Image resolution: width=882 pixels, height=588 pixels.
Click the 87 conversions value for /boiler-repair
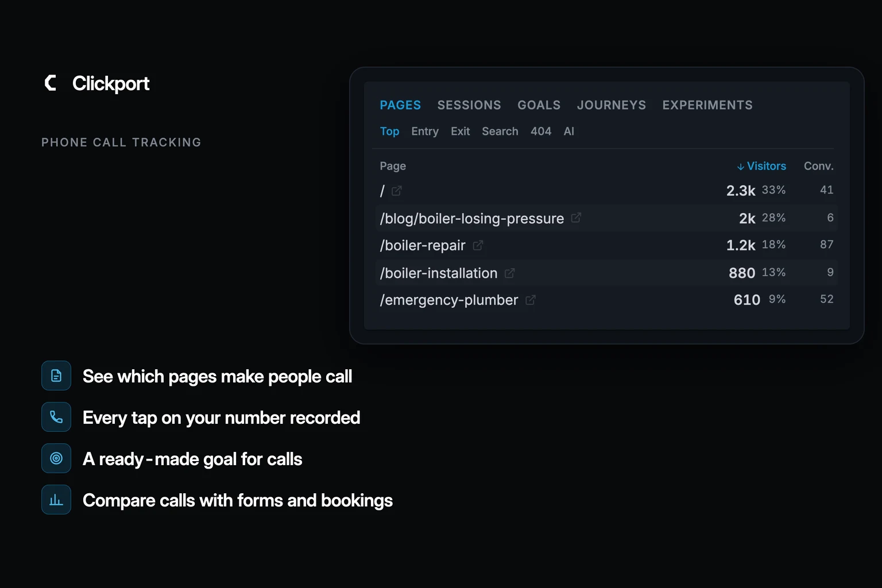pyautogui.click(x=827, y=245)
